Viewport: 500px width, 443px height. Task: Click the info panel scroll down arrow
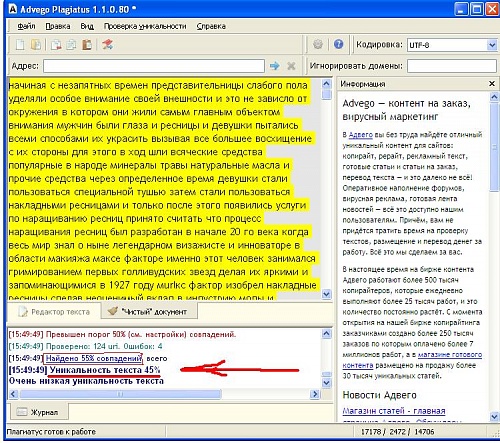[494, 416]
